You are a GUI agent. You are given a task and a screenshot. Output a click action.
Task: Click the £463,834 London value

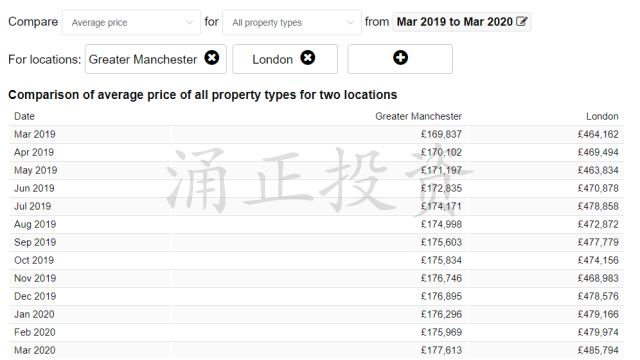click(598, 170)
